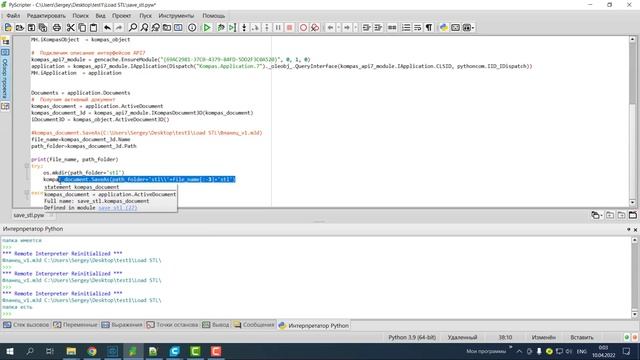Viewport: 640px width, 360px height.
Task: Click the Print toolbar icon
Action: [x=57, y=27]
